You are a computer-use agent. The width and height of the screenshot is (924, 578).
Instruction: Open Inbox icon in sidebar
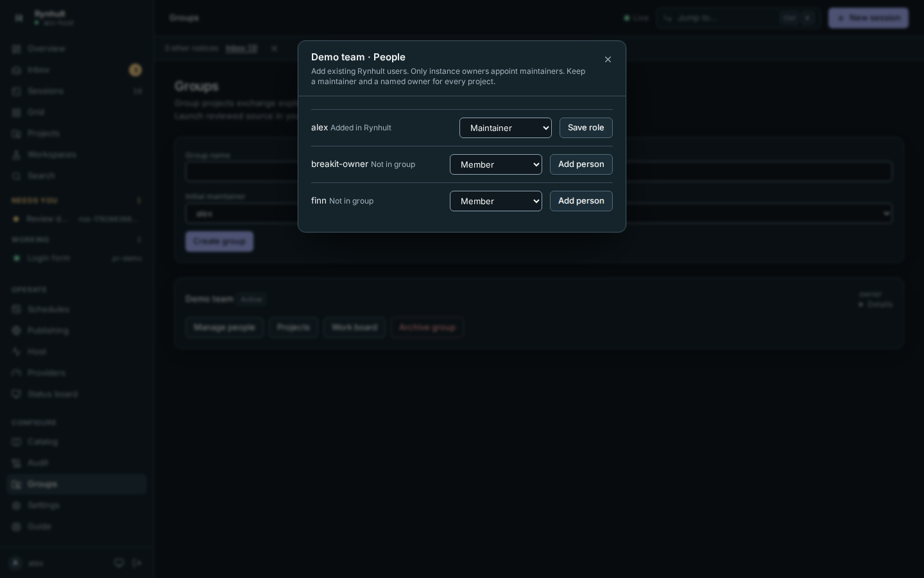[x=17, y=70]
